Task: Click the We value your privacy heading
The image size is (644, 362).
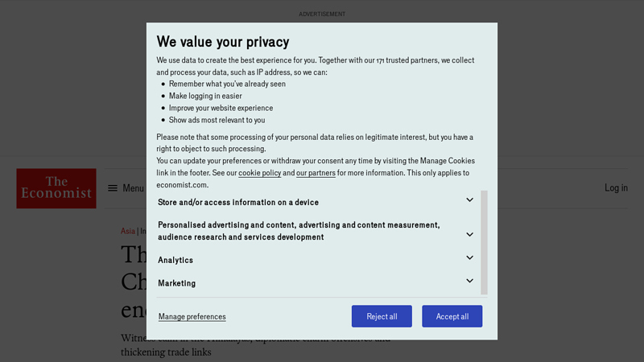Action: 223,42
